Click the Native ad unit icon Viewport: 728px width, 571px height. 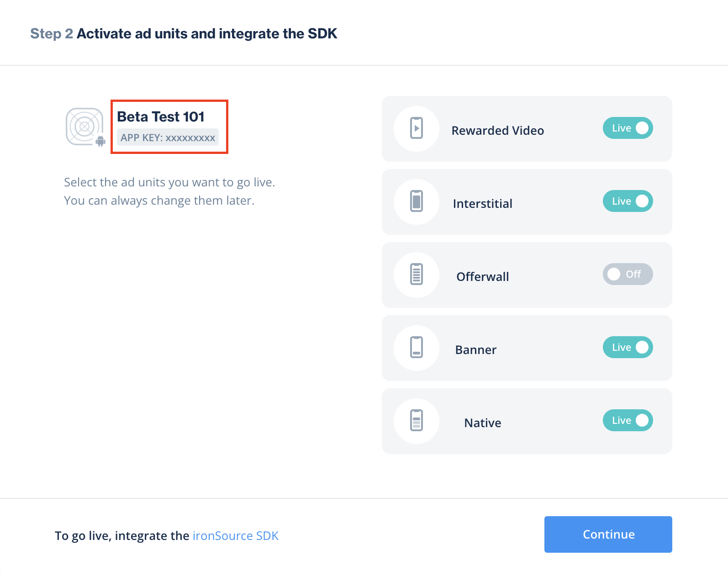click(416, 421)
